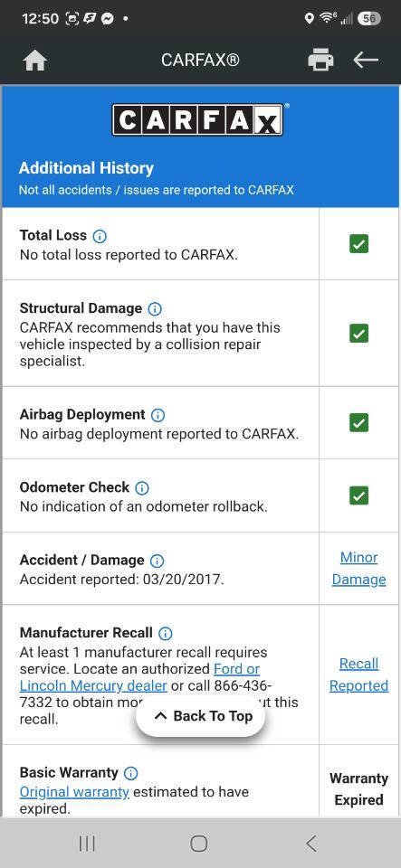This screenshot has width=401, height=868.
Task: Click the Odometer Check green checkmark
Action: [358, 495]
